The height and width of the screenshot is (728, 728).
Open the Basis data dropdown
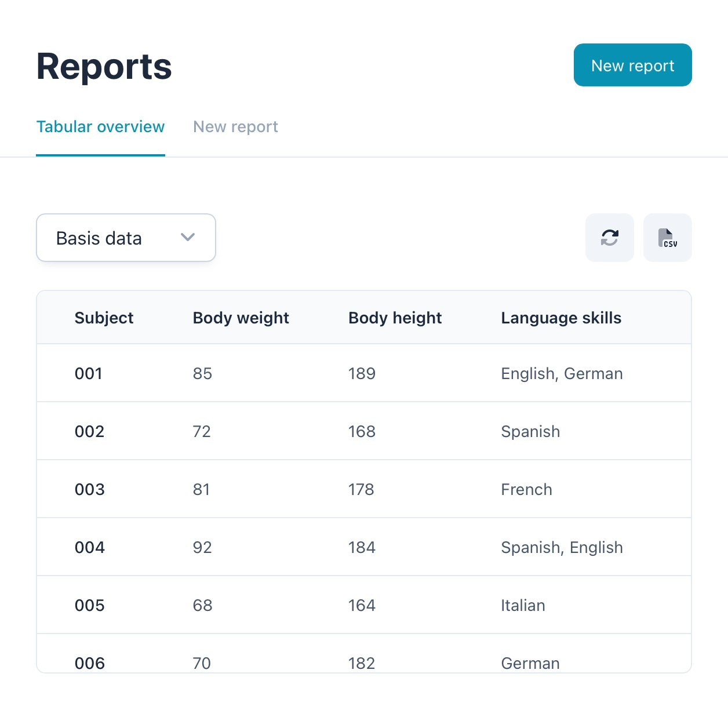pyautogui.click(x=126, y=238)
